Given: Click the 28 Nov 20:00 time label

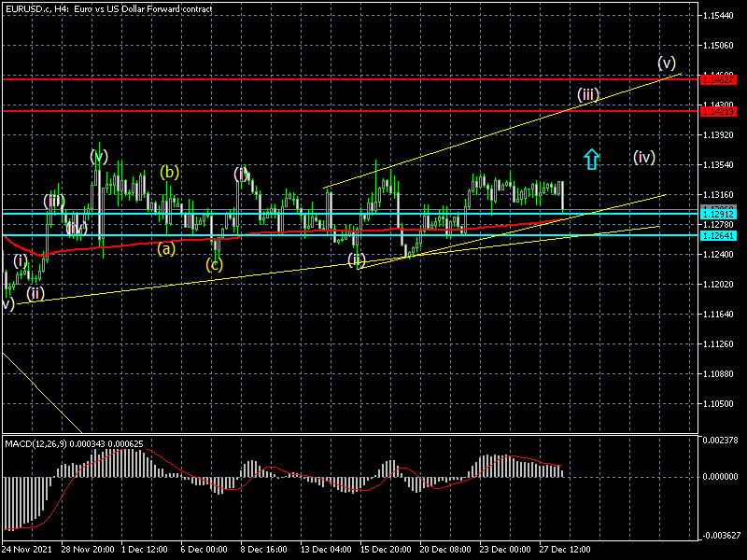Looking at the screenshot, I should click(x=88, y=549).
